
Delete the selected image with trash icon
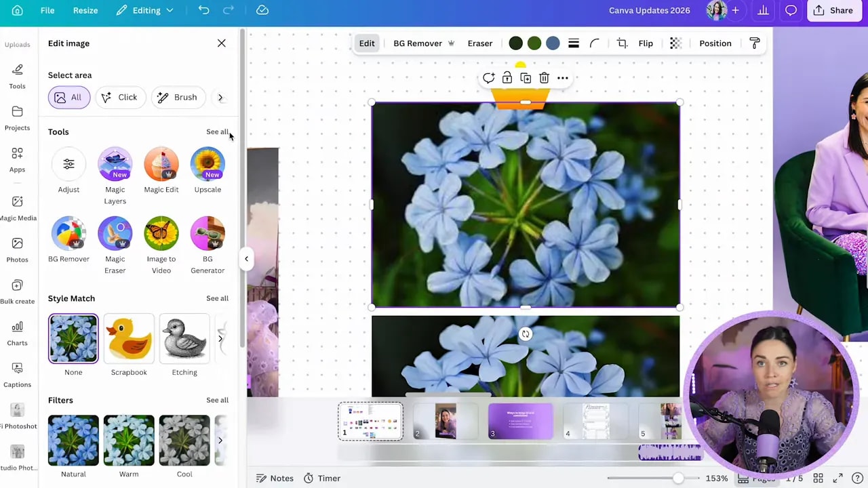(544, 78)
